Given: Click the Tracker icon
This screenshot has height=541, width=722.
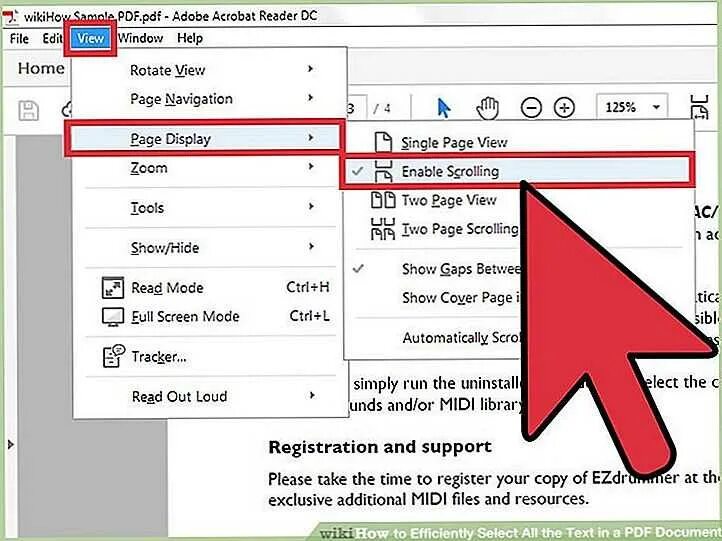Looking at the screenshot, I should (x=114, y=356).
